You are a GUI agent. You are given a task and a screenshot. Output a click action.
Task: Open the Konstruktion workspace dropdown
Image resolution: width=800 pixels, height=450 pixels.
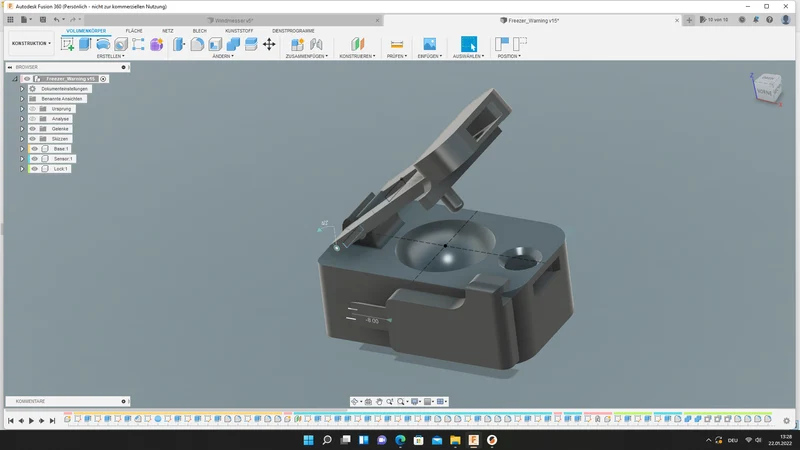click(31, 43)
